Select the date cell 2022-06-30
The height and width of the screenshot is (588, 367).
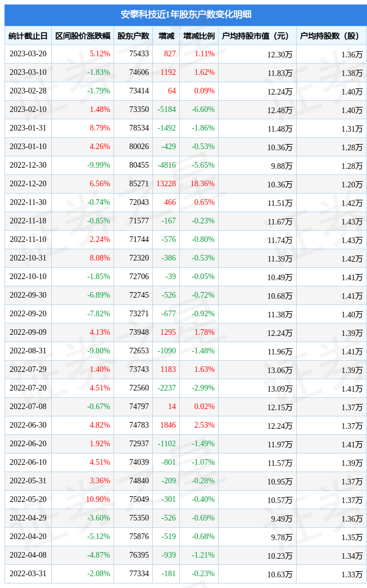(28, 425)
